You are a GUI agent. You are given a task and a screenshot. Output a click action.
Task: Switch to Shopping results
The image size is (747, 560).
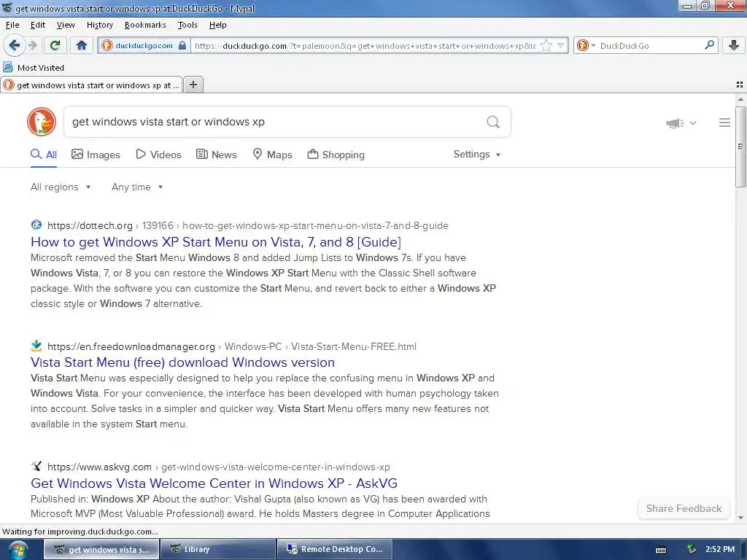pyautogui.click(x=336, y=155)
